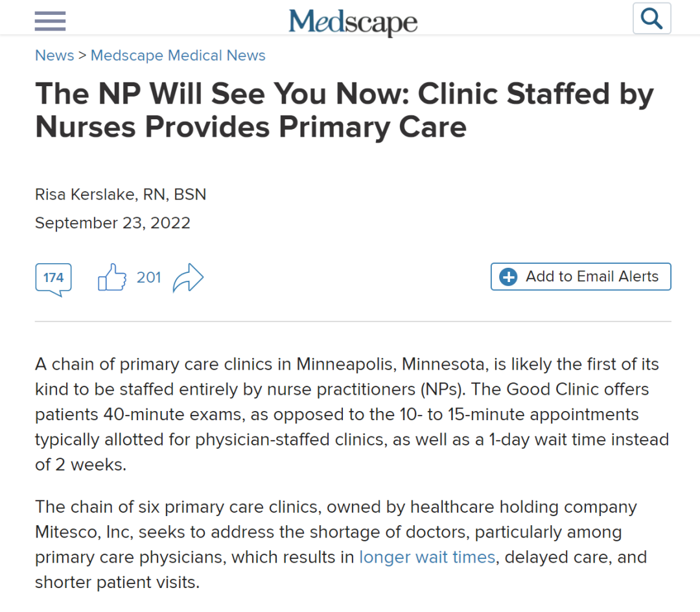
Task: Click the 201 likes count
Action: click(148, 277)
